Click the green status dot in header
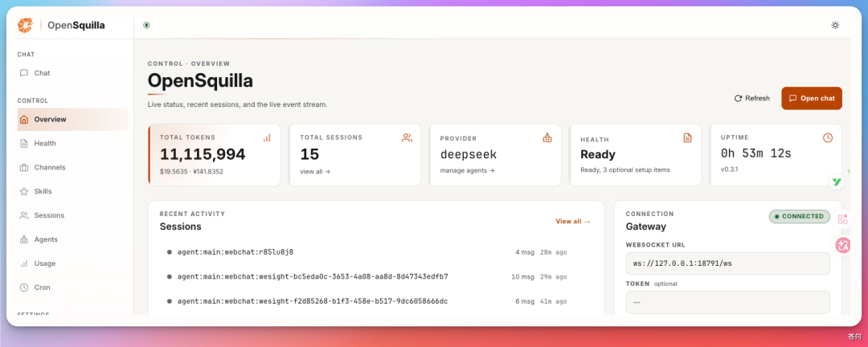 (x=147, y=25)
